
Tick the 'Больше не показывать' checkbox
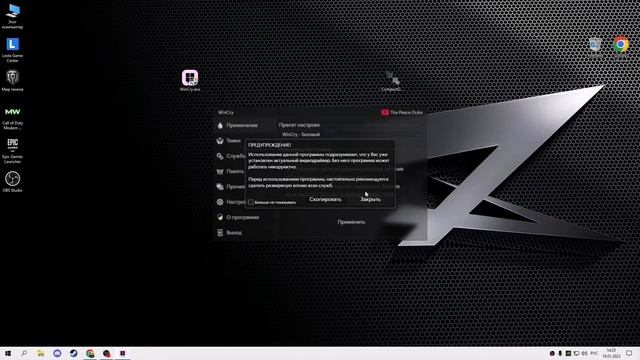(251, 202)
